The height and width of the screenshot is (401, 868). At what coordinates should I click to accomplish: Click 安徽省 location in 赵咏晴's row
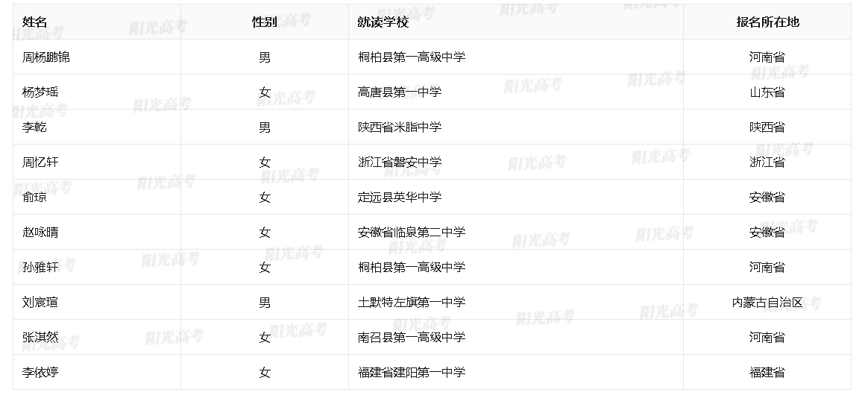point(767,233)
